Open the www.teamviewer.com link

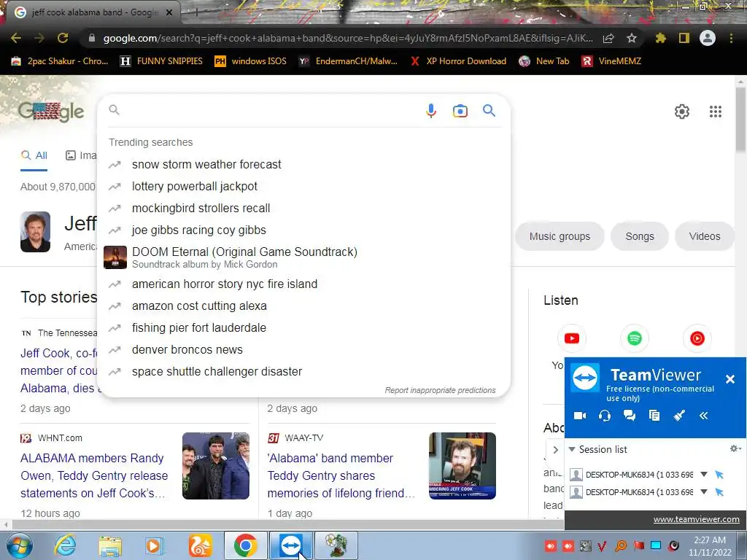(x=696, y=519)
